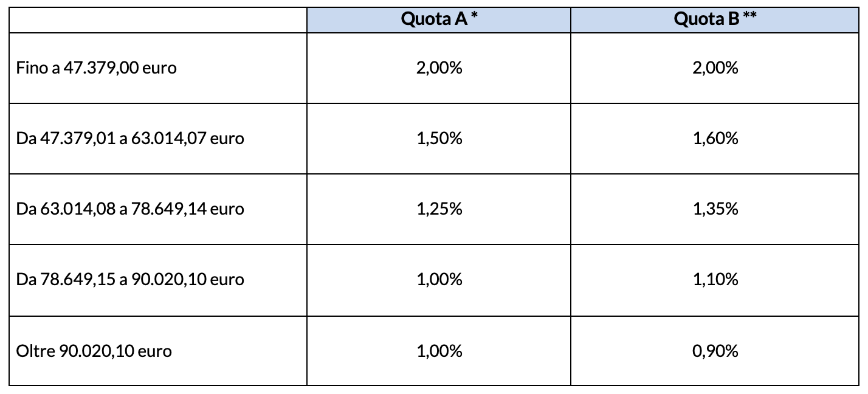
Task: Select Quota A 1,00% for 78.649,15 bracket
Action: coord(439,280)
